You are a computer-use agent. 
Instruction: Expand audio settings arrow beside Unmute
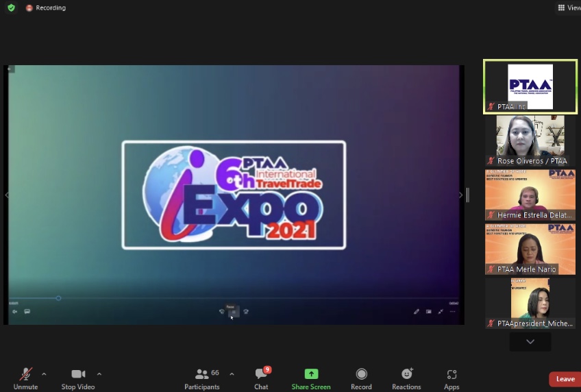tap(44, 374)
